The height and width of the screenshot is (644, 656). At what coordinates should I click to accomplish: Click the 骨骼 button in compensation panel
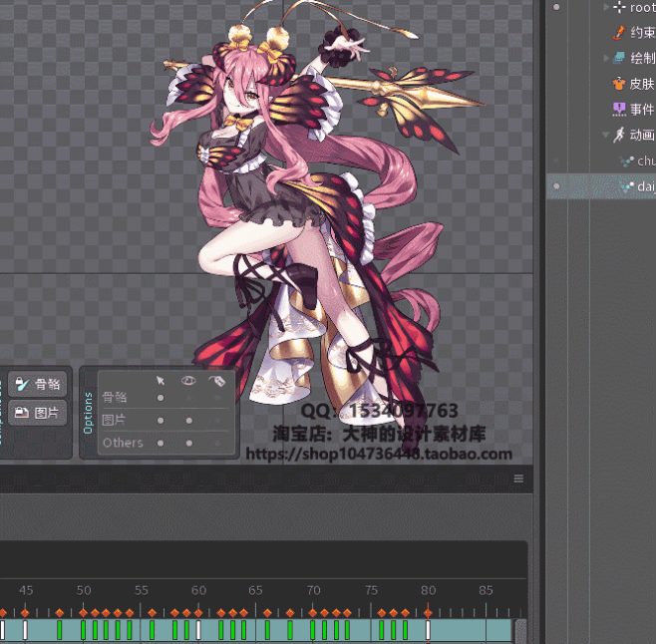[37, 384]
